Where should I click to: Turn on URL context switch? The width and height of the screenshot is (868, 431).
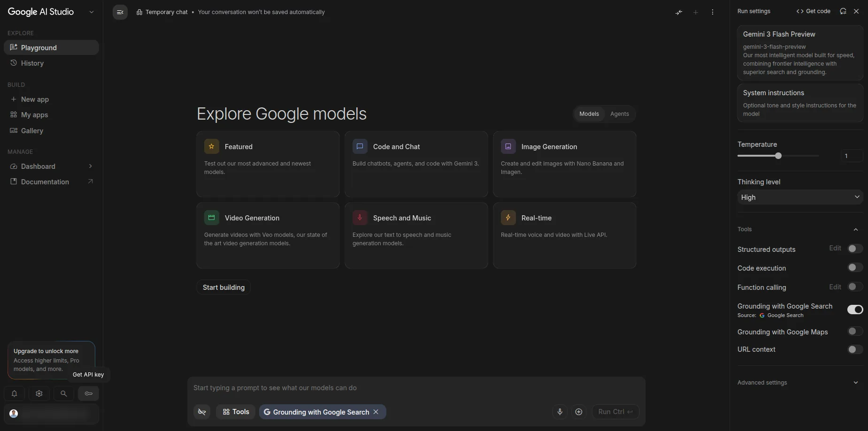coord(855,349)
